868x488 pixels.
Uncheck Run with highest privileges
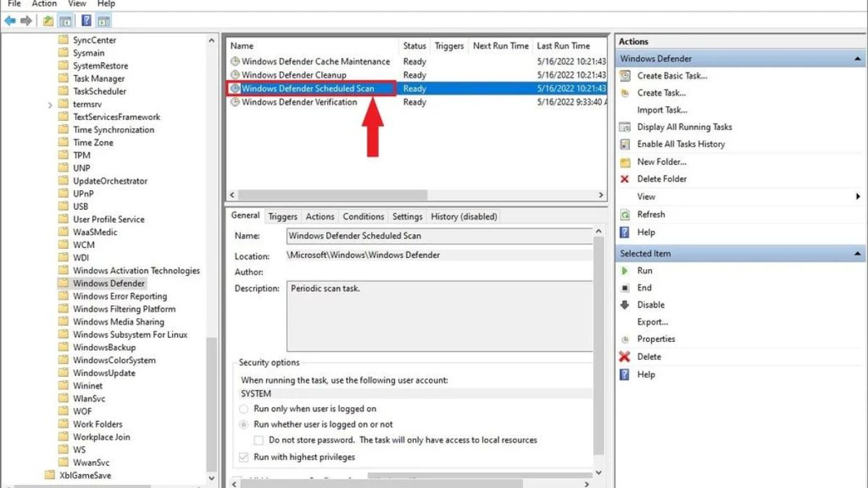click(x=244, y=456)
